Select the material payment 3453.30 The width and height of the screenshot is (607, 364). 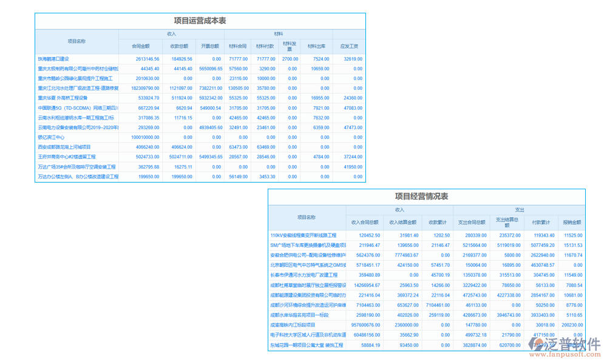[267, 177]
